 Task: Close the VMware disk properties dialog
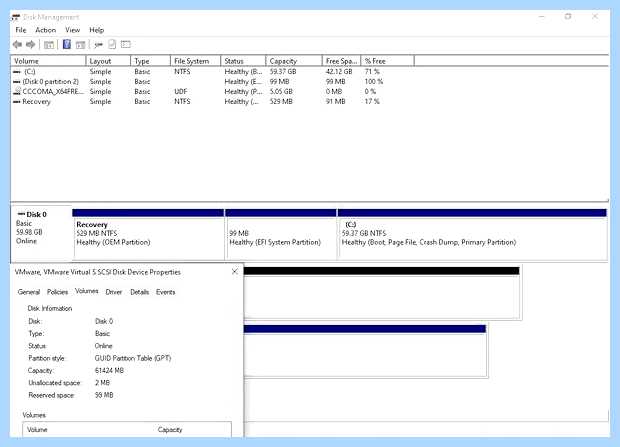pyautogui.click(x=234, y=272)
